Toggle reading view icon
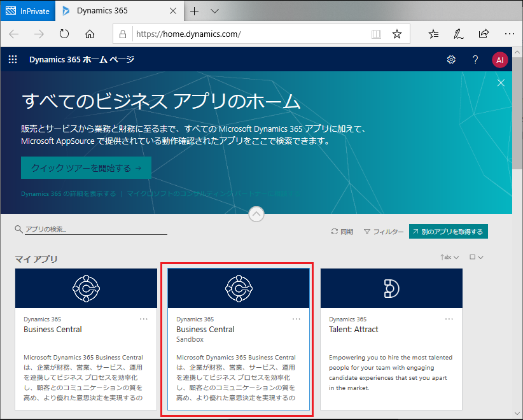This screenshot has height=420, width=523. [x=376, y=34]
